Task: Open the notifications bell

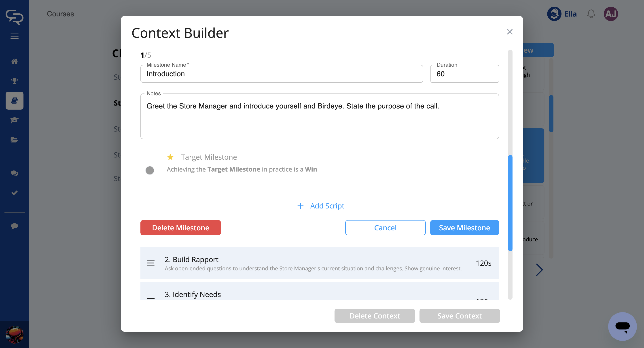Action: [591, 14]
